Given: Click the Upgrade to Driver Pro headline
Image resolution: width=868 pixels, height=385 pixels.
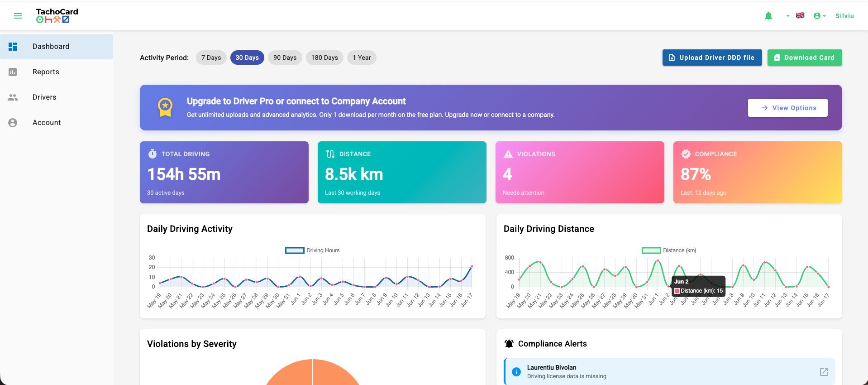Looking at the screenshot, I should pyautogui.click(x=296, y=101).
